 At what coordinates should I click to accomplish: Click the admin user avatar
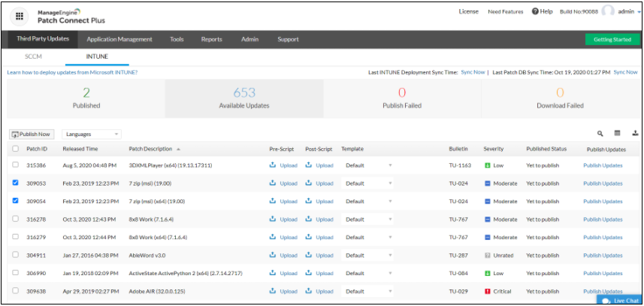click(x=607, y=11)
